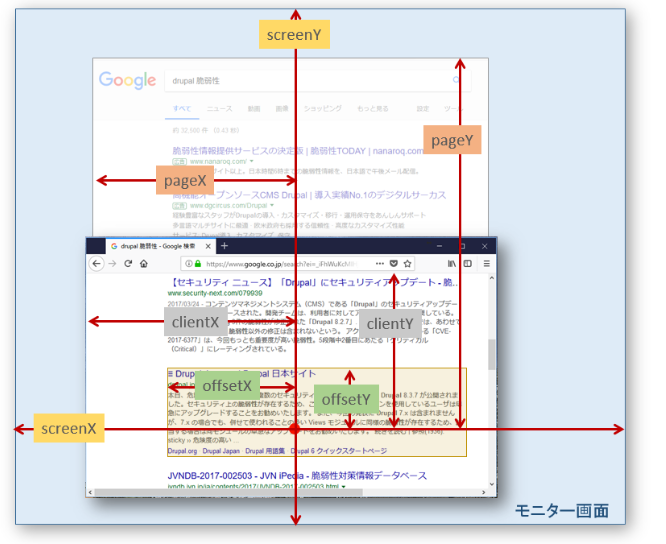Open the クイックスタートページ sitelink
Screen dimensions: 666x544
(339, 451)
